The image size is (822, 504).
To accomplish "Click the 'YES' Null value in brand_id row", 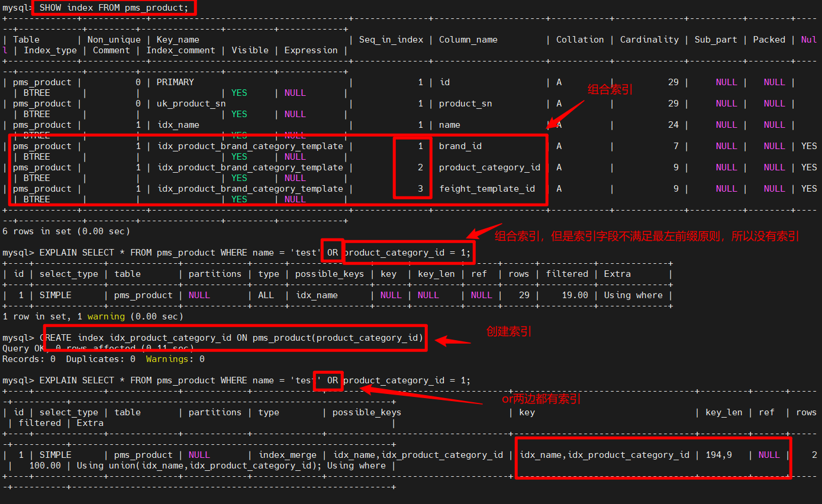I will (x=809, y=146).
